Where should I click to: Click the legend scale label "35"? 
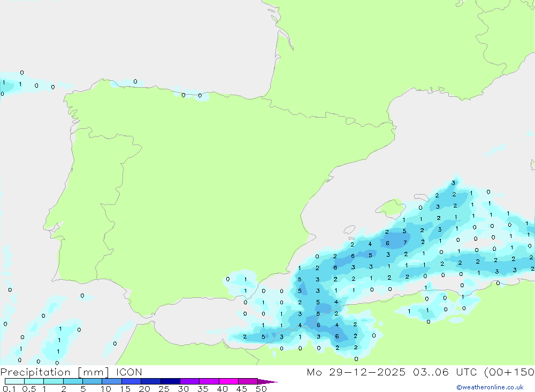pyautogui.click(x=203, y=389)
